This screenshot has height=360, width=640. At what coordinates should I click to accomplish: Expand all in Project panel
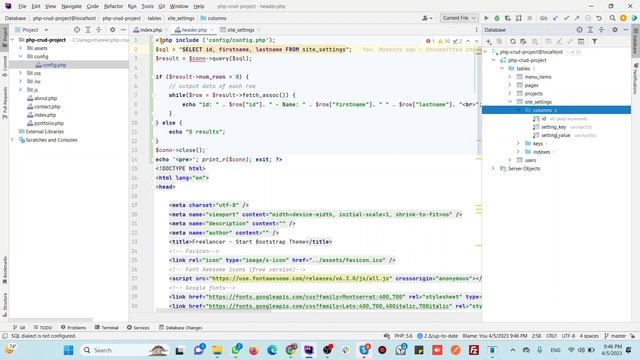click(x=88, y=30)
